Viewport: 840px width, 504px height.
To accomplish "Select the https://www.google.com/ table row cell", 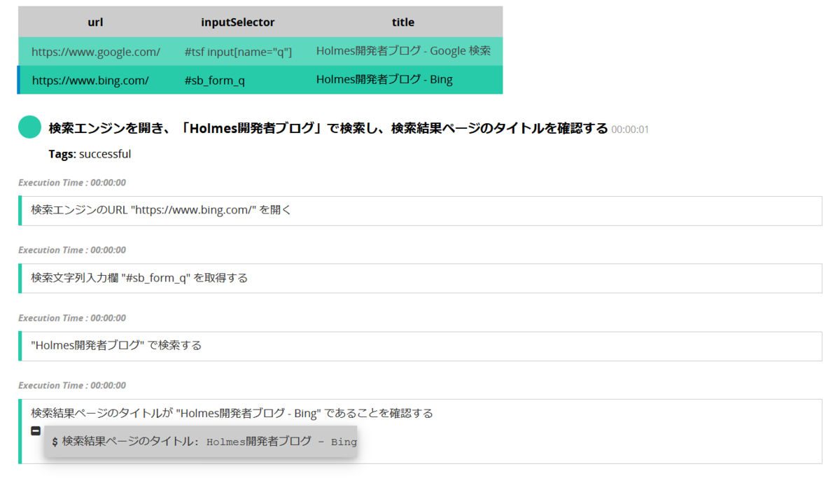I will tap(96, 51).
